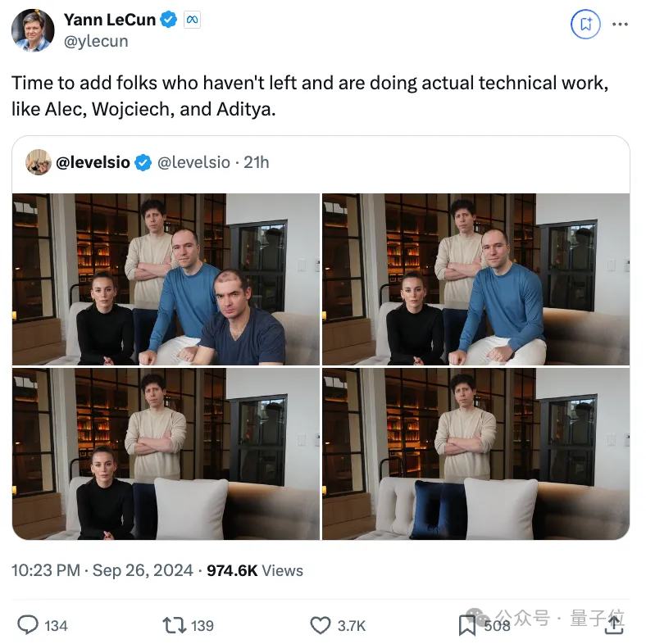646x644 pixels.
Task: Click the share upload arrow icon
Action: (615, 624)
